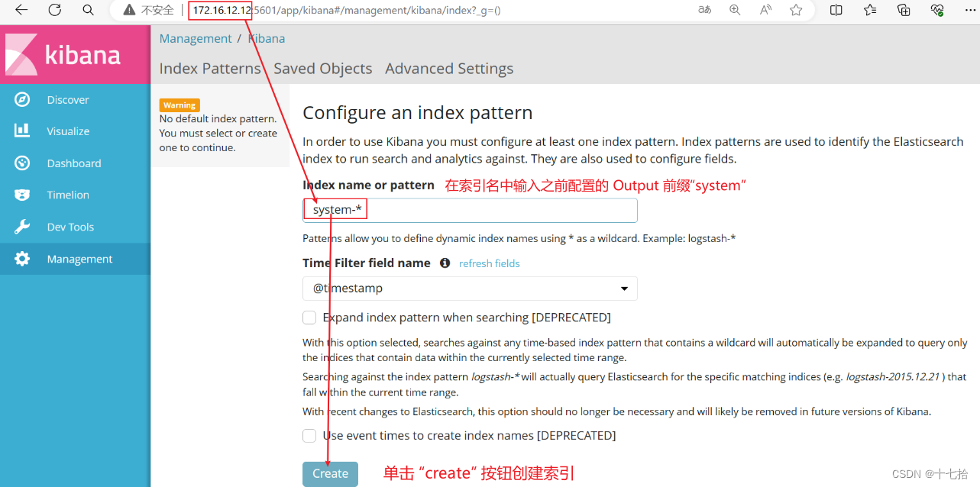Click the refresh fields link
The image size is (980, 487).
(490, 263)
